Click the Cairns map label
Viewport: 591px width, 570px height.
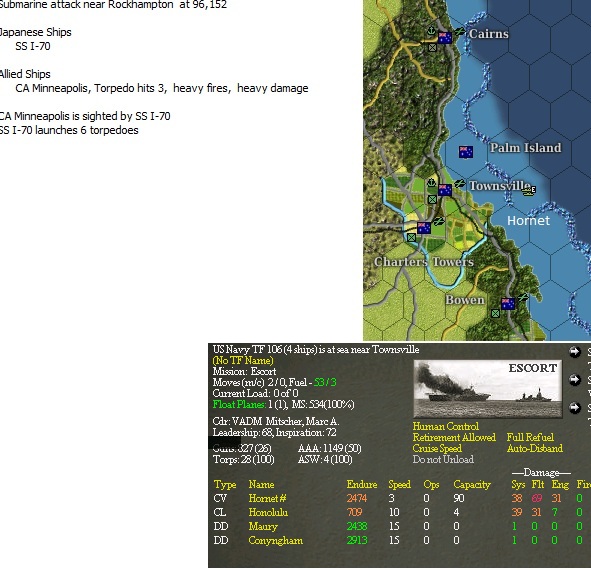[489, 34]
